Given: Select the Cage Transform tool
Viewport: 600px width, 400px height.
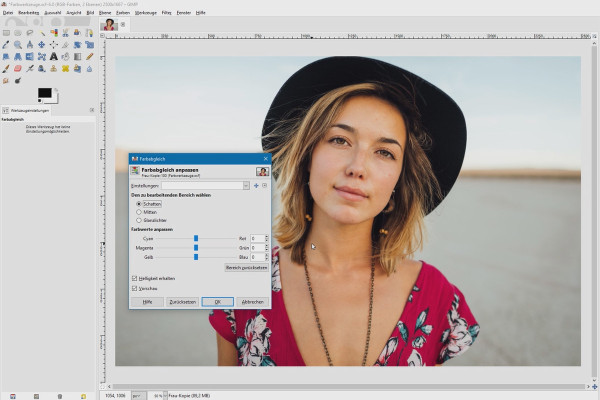Looking at the screenshot, I should 42,57.
